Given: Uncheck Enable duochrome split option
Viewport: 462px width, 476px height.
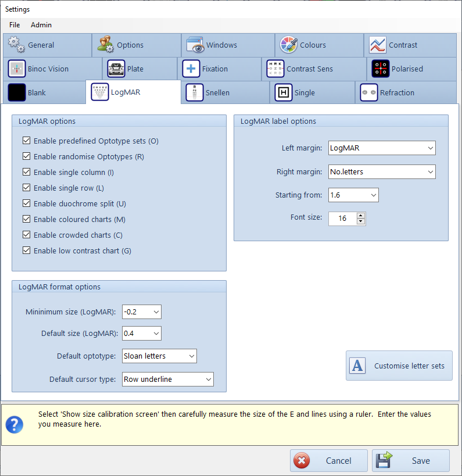Looking at the screenshot, I should (26, 203).
